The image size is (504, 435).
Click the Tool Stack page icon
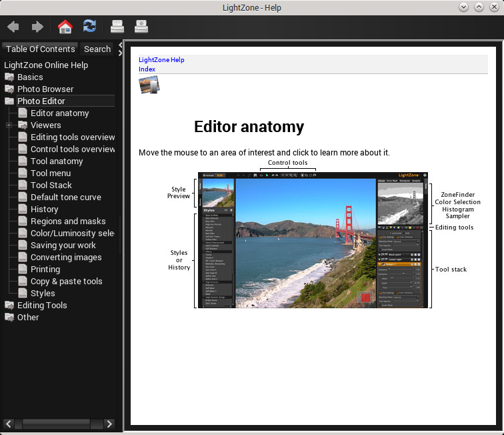point(23,185)
